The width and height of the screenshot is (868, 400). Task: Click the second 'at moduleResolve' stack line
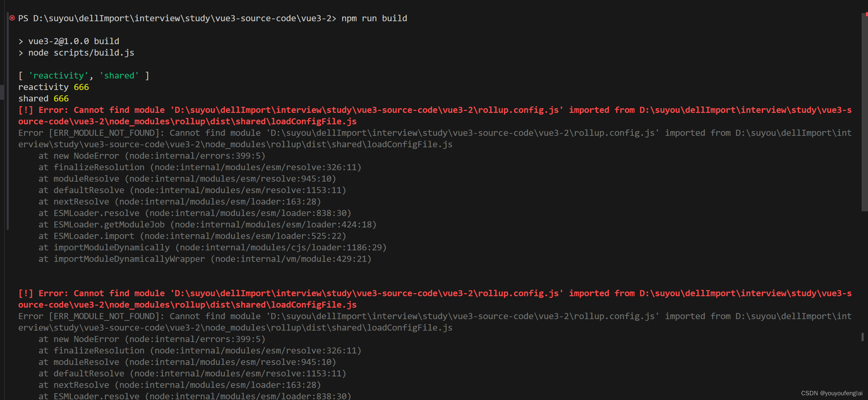[x=187, y=362]
